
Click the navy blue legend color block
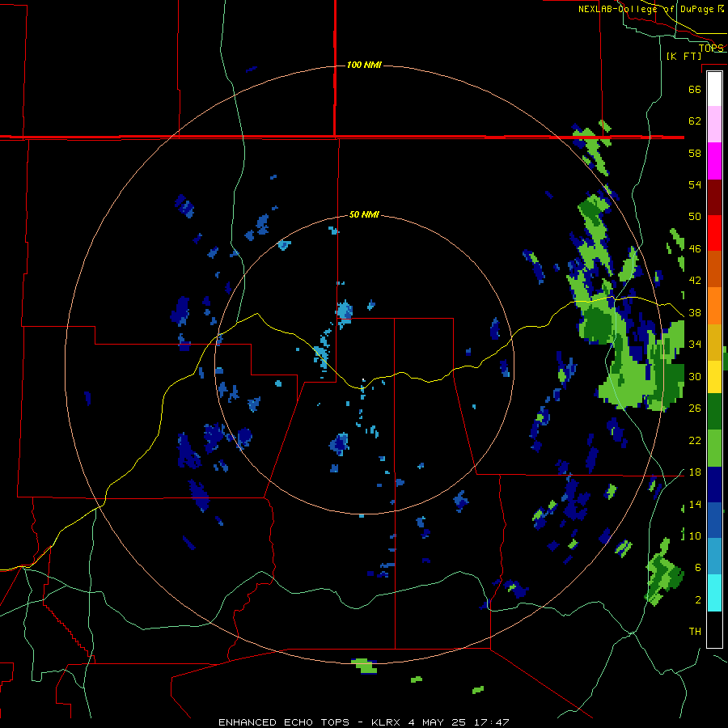pyautogui.click(x=714, y=485)
